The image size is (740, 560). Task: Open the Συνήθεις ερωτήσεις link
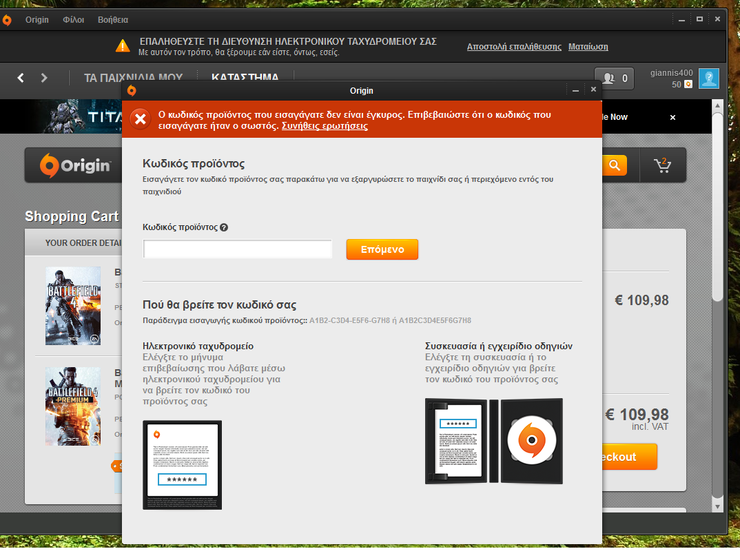[x=325, y=126]
